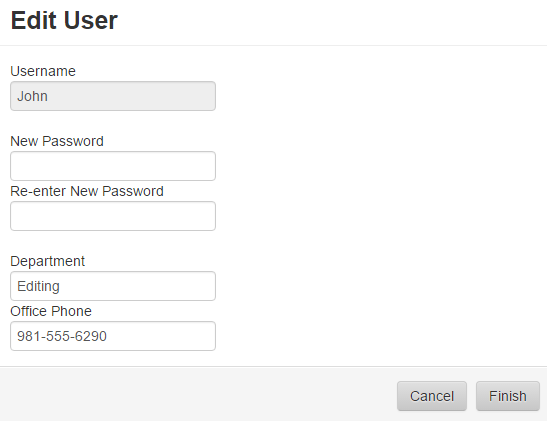Focus the Re-enter New Password field
This screenshot has width=547, height=421.
[x=113, y=216]
